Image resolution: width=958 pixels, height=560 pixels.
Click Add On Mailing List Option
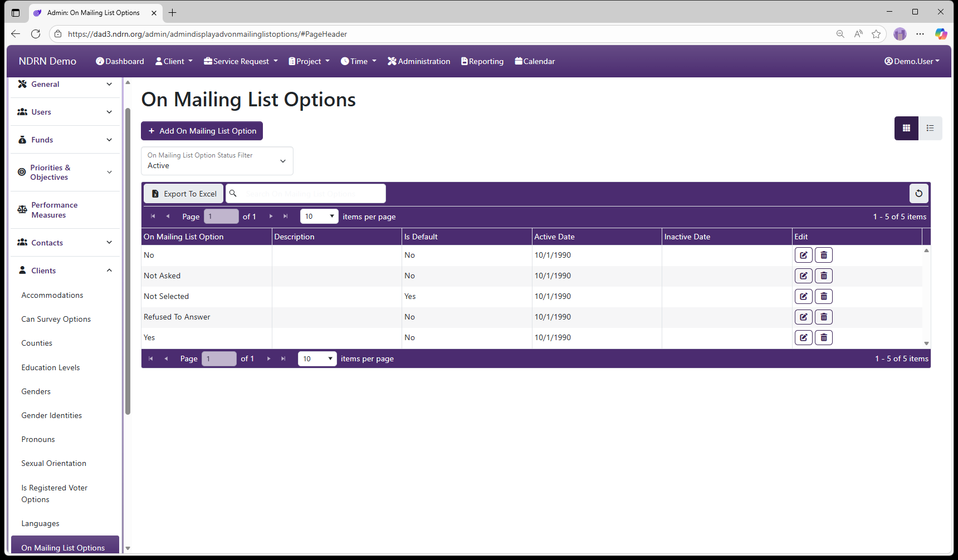(x=202, y=131)
